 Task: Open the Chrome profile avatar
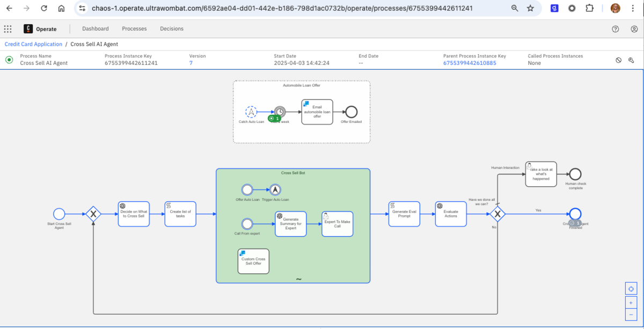point(616,8)
